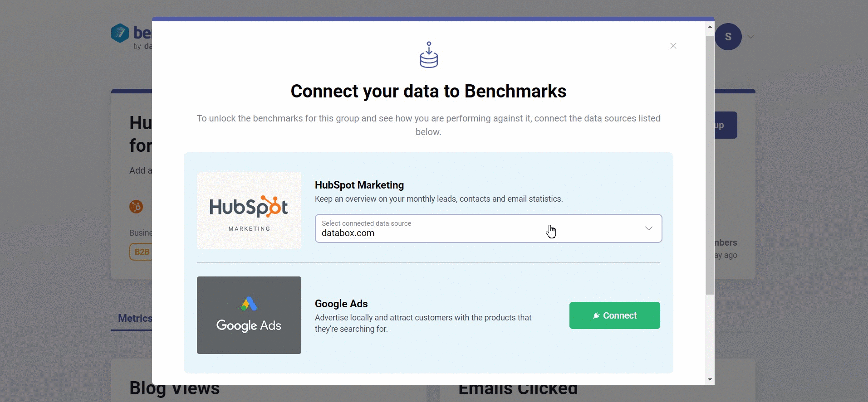The height and width of the screenshot is (402, 868).
Task: Click the dark 'S' user avatar
Action: coord(728,36)
